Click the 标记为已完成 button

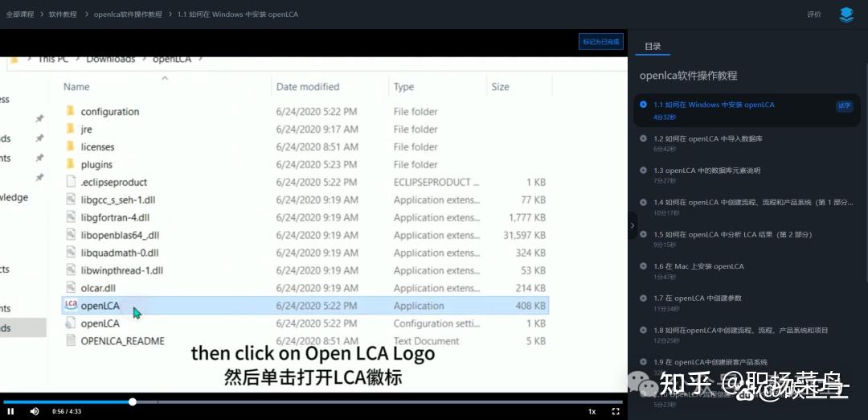(x=601, y=42)
